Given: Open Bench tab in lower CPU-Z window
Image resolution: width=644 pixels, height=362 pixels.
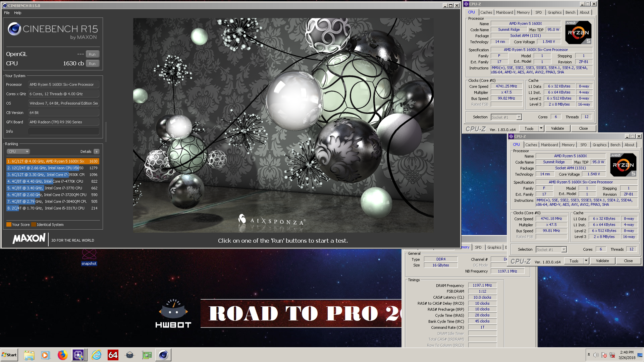Looking at the screenshot, I should 615,145.
